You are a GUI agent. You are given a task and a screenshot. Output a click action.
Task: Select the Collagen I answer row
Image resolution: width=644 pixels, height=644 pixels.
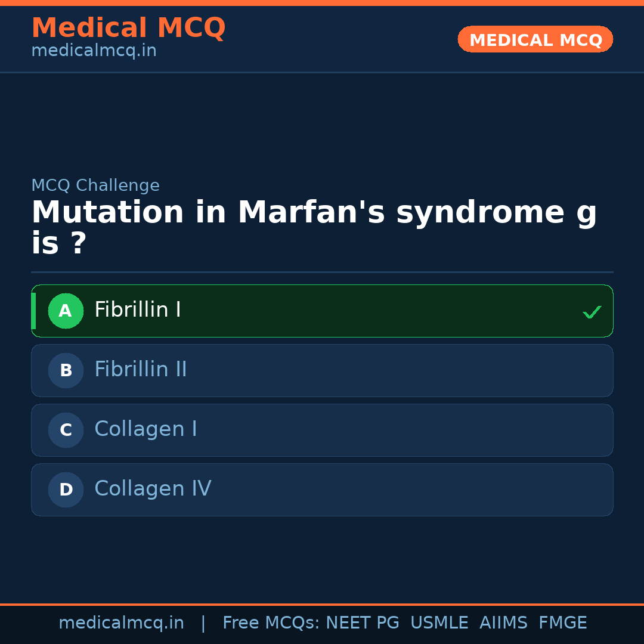tap(322, 430)
